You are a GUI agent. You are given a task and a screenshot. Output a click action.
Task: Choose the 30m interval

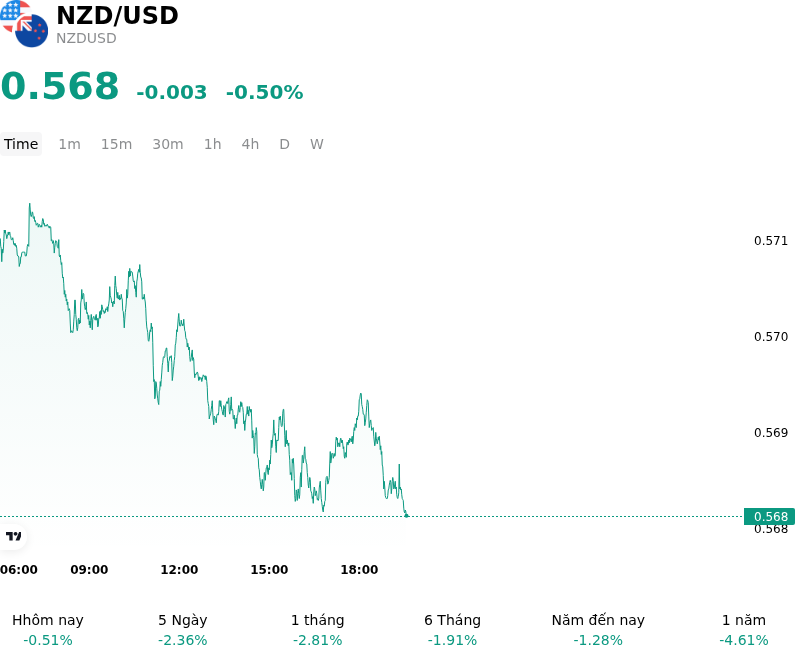(x=168, y=144)
